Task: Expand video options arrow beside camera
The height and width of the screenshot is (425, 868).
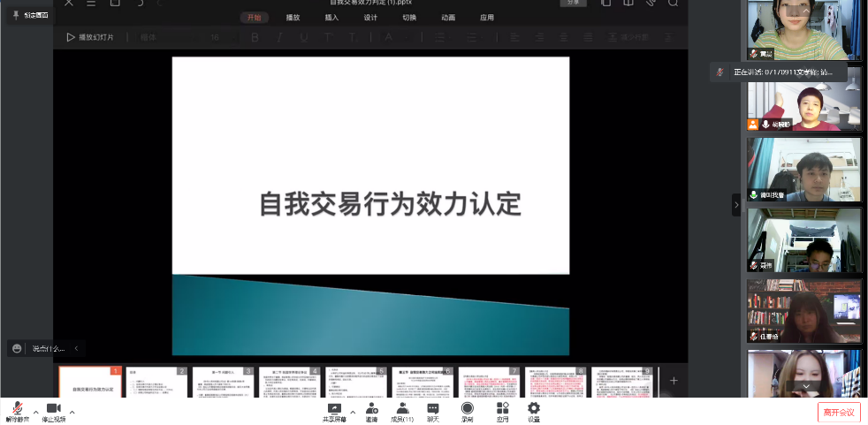Action: pos(72,412)
